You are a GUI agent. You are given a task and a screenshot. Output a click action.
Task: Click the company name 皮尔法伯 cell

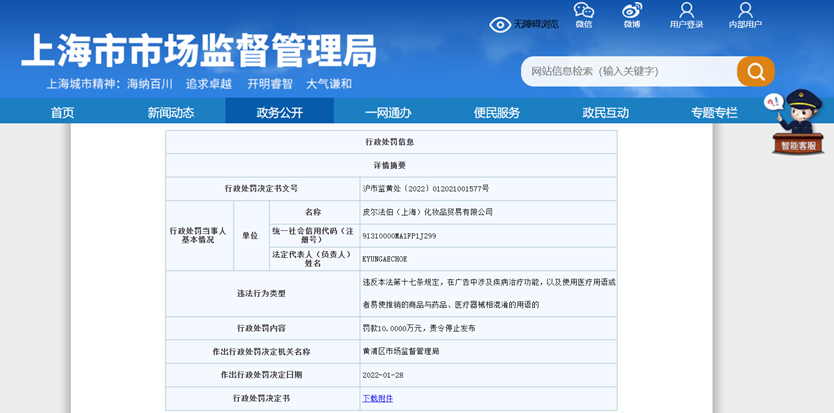click(x=427, y=212)
